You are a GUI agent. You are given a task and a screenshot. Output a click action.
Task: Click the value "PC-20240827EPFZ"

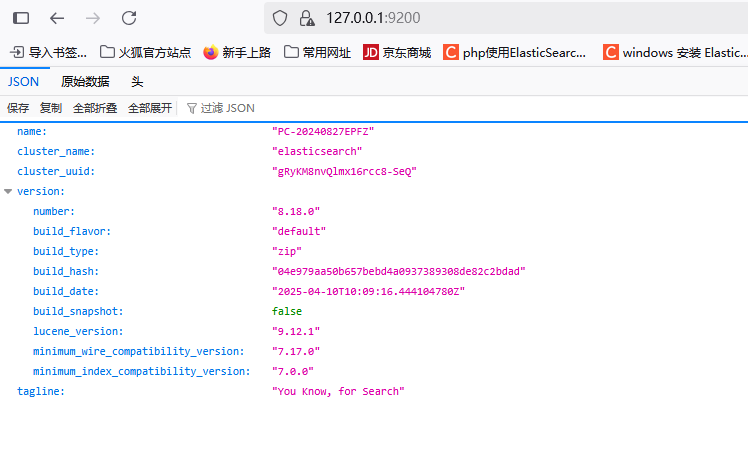point(323,132)
